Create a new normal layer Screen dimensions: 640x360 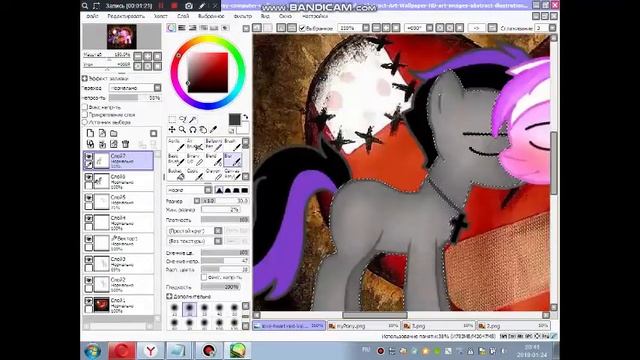[x=90, y=133]
